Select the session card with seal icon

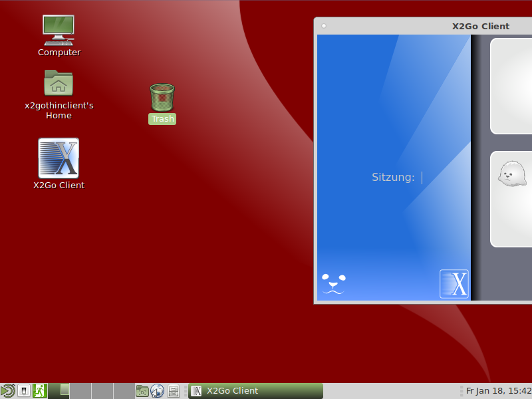pos(511,199)
